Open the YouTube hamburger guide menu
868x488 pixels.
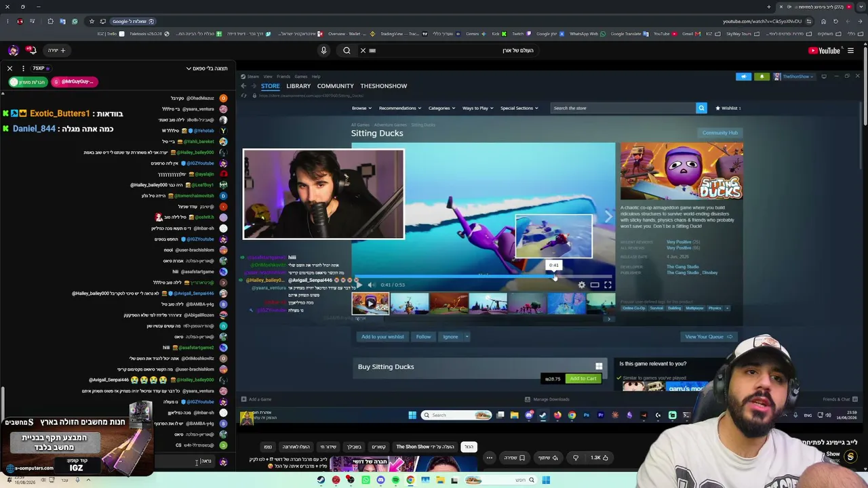coord(850,50)
